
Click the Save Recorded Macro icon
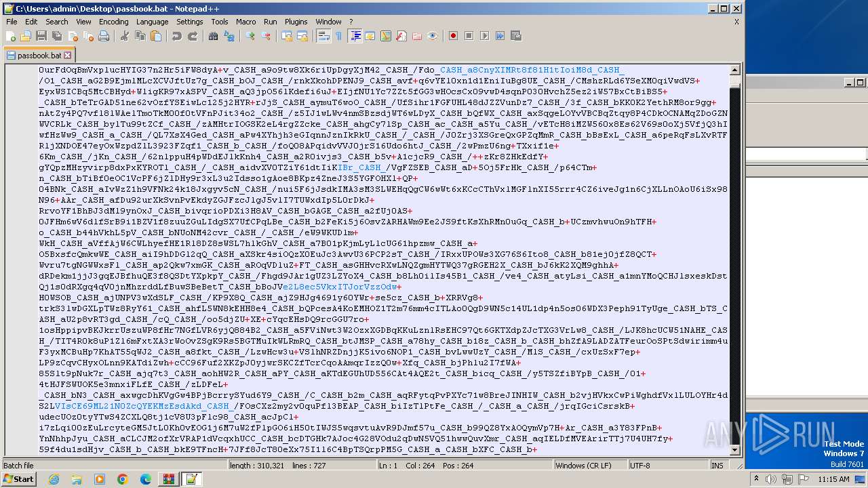tap(516, 36)
